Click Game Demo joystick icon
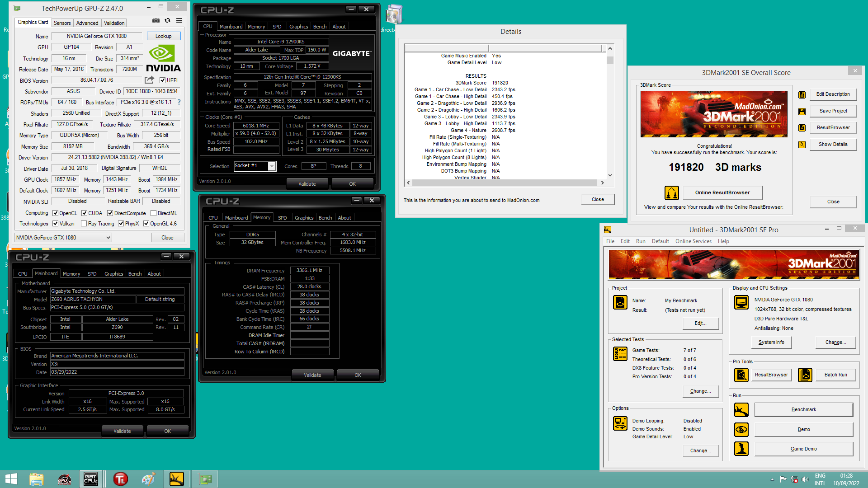Image resolution: width=868 pixels, height=488 pixels. coord(741,449)
